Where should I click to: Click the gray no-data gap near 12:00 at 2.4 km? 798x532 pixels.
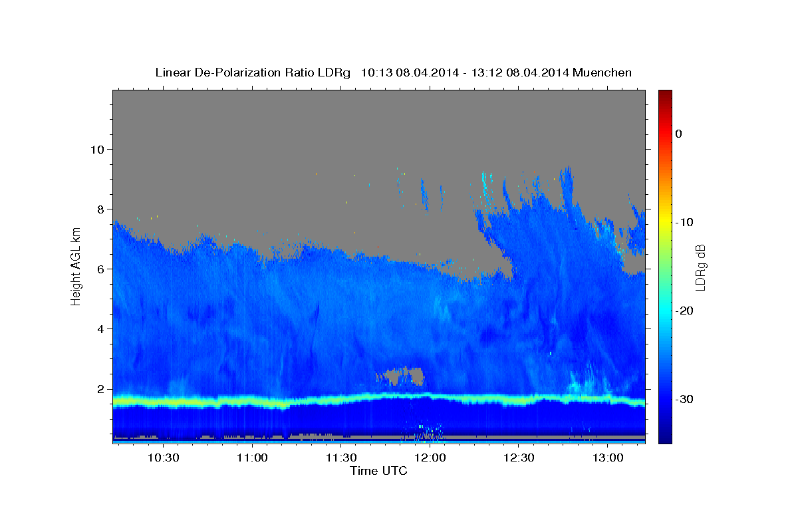[401, 376]
